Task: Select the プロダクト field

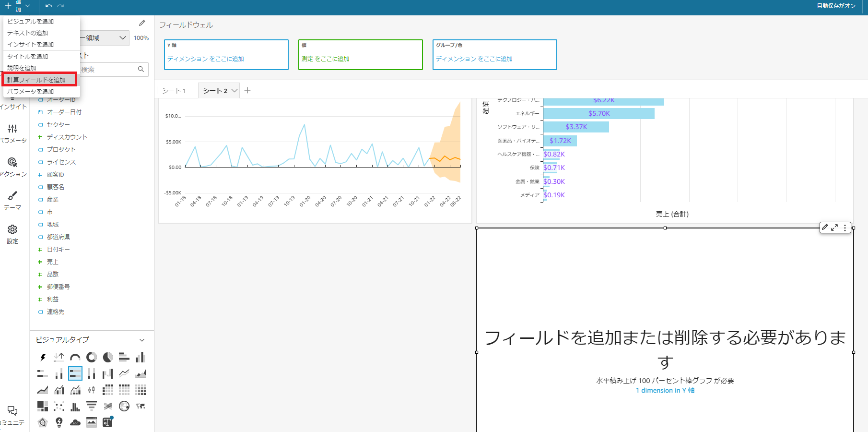Action: click(61, 149)
